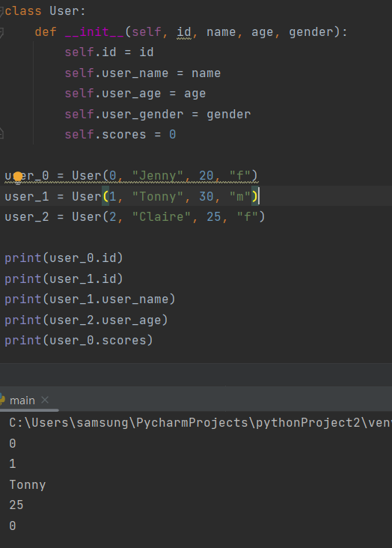
Task: Click the line print(user_0.id)
Action: (x=64, y=258)
